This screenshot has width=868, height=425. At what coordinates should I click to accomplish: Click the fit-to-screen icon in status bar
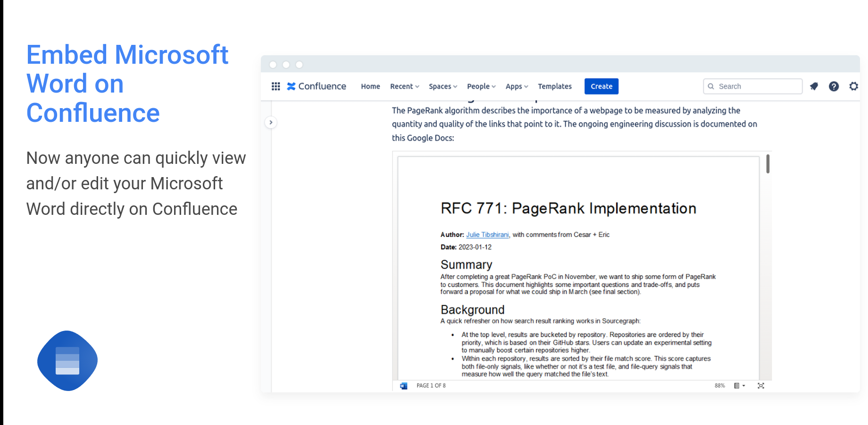(x=761, y=386)
